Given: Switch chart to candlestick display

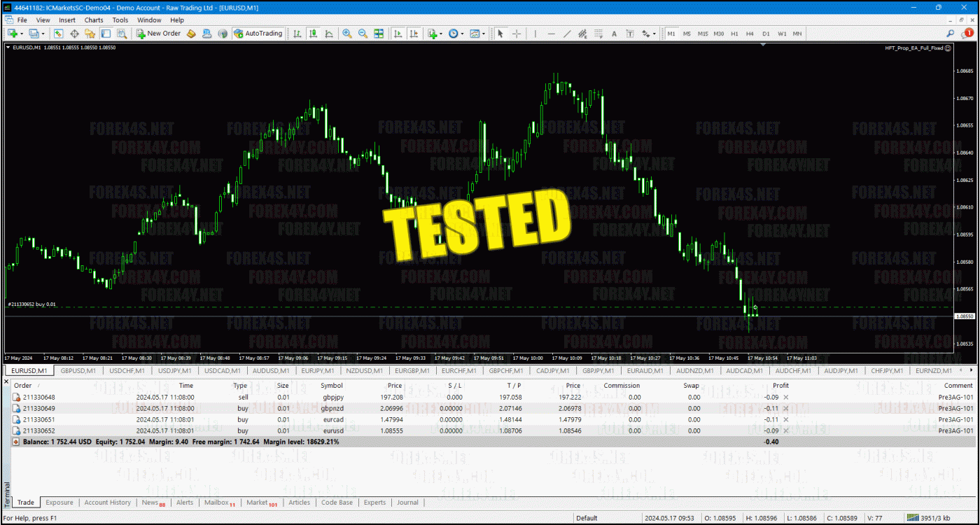Looking at the screenshot, I should (313, 34).
